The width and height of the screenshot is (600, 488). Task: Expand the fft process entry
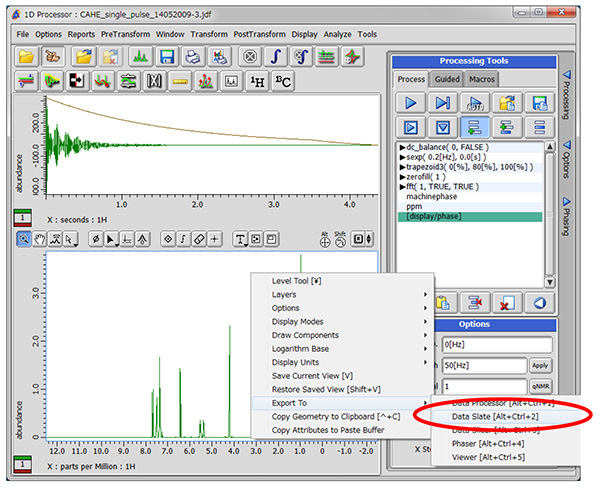[x=402, y=187]
